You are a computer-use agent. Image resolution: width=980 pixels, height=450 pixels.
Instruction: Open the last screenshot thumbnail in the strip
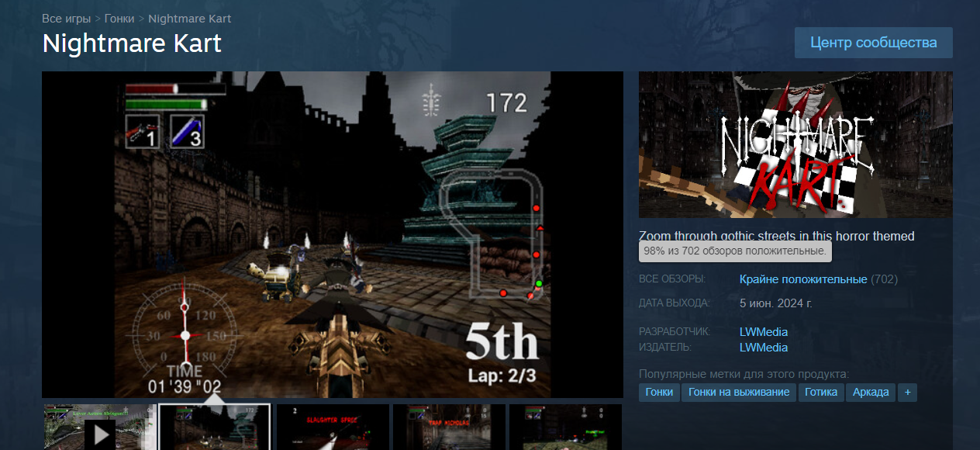coord(566,427)
